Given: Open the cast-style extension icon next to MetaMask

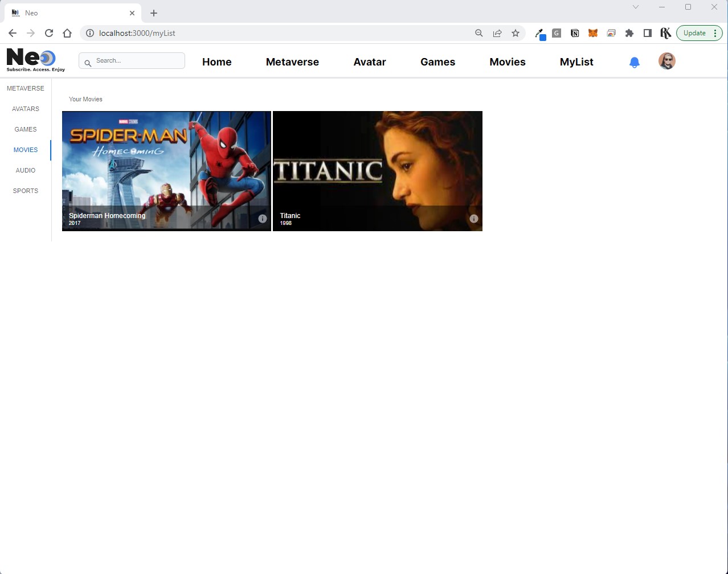Looking at the screenshot, I should [611, 33].
